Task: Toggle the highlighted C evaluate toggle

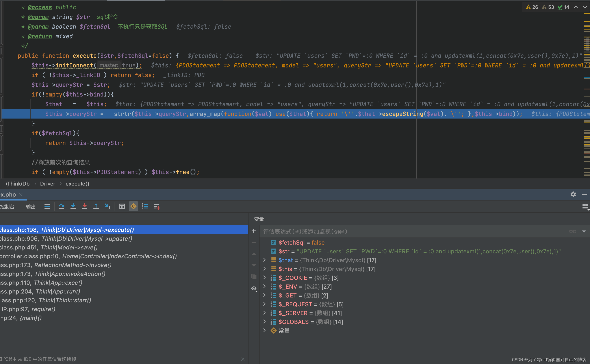Action: (x=133, y=206)
